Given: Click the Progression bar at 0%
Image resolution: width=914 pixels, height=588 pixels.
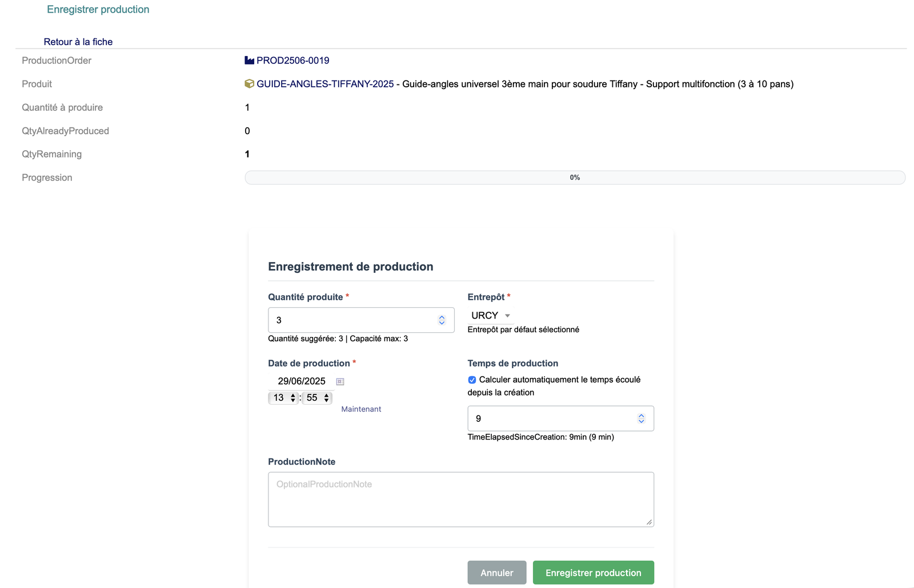Looking at the screenshot, I should (x=575, y=178).
